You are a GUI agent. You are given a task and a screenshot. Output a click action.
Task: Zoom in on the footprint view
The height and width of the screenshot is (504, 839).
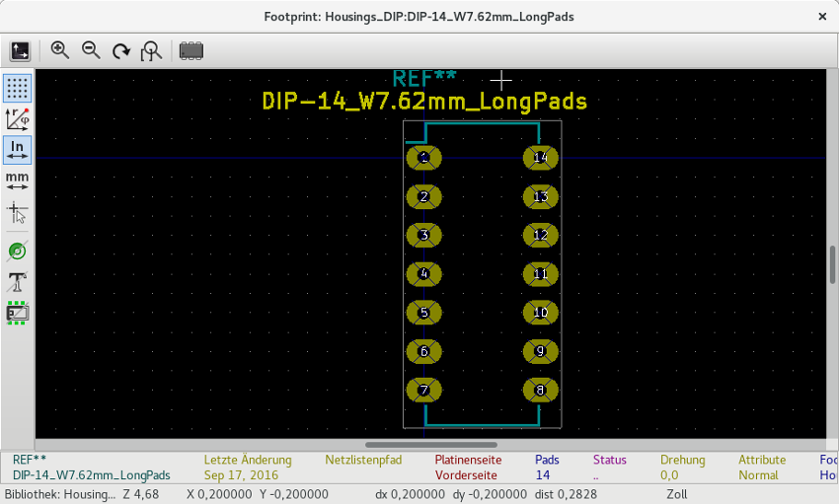pyautogui.click(x=59, y=50)
